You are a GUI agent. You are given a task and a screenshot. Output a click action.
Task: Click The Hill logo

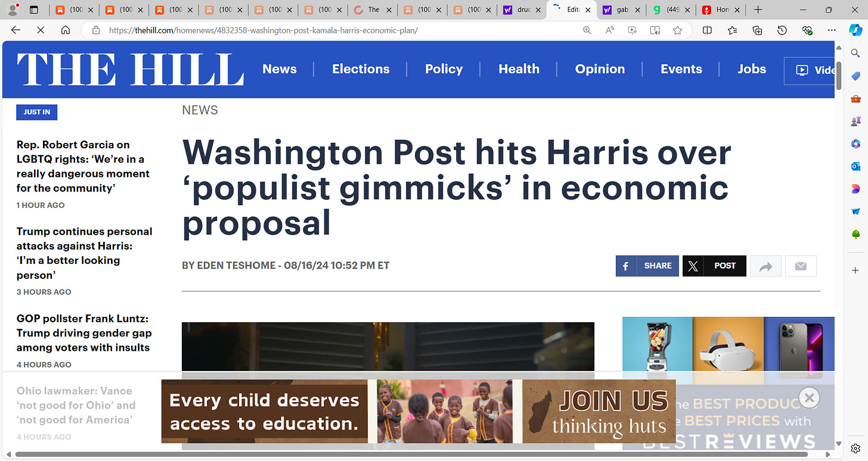(130, 69)
